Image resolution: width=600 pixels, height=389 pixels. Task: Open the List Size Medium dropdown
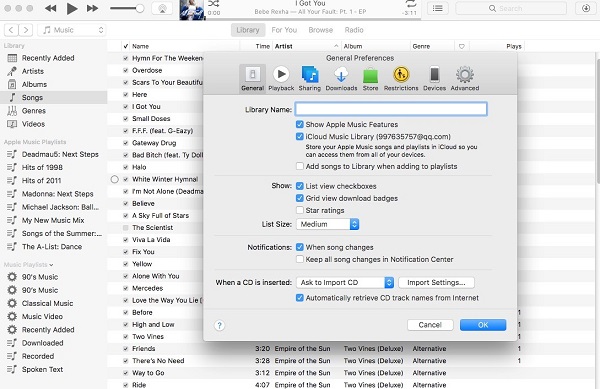pos(328,224)
